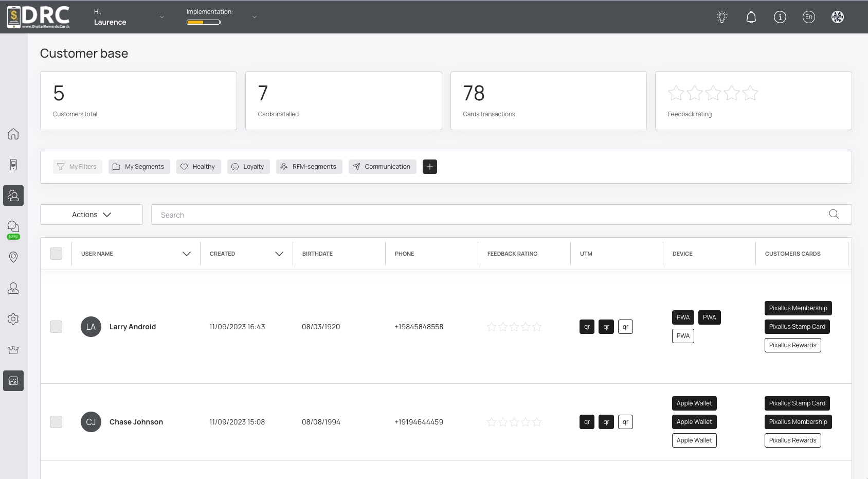Open the store icon in sidebar

click(13, 381)
